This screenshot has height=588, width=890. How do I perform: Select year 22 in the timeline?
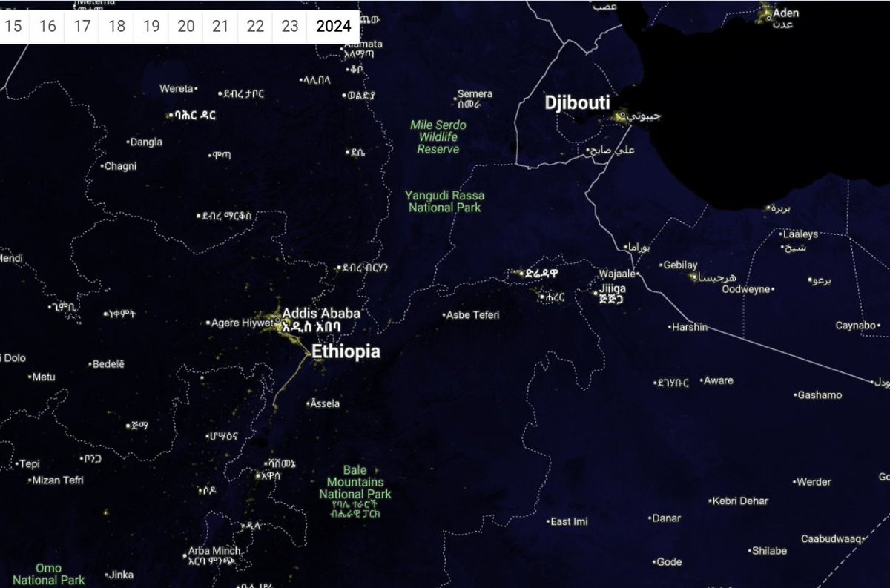255,27
